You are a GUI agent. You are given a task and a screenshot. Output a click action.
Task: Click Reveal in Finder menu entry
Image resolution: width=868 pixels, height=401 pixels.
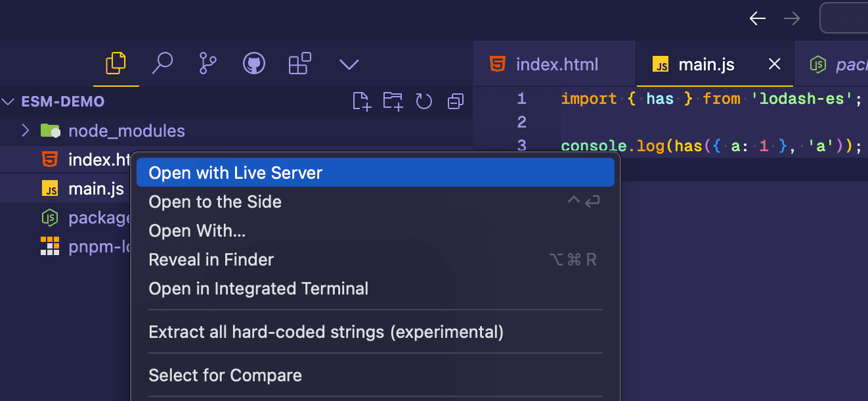click(211, 259)
